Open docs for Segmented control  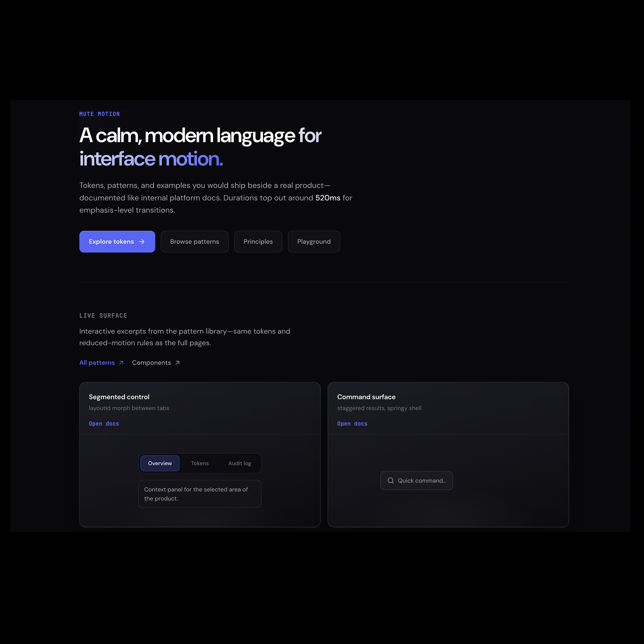104,424
